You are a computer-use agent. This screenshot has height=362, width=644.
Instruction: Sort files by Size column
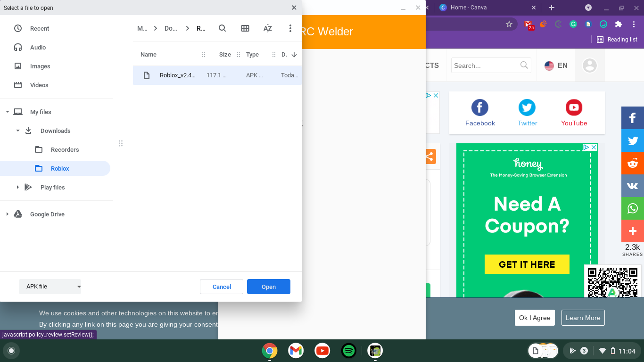pos(225,55)
